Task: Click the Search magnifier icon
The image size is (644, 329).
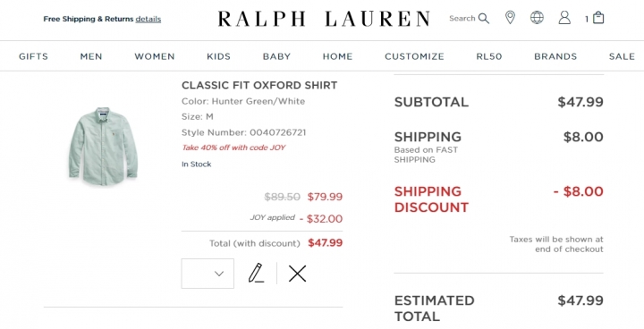Action: coord(484,19)
